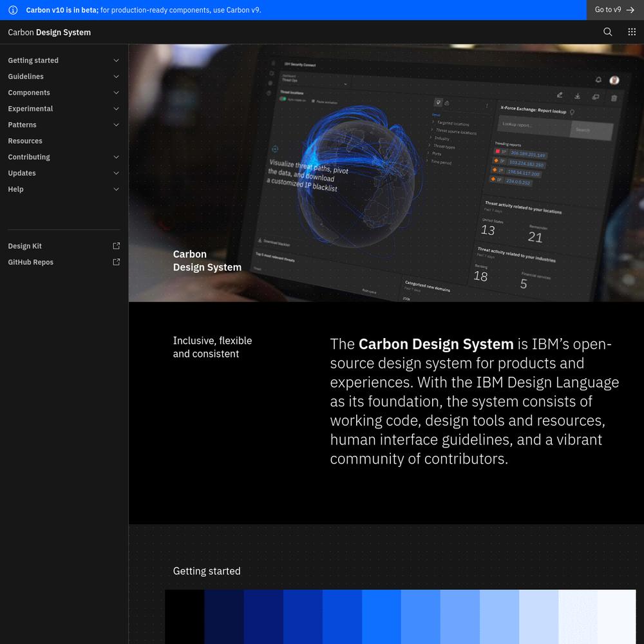The height and width of the screenshot is (644, 644).
Task: Expand the Help chevron
Action: [116, 189]
